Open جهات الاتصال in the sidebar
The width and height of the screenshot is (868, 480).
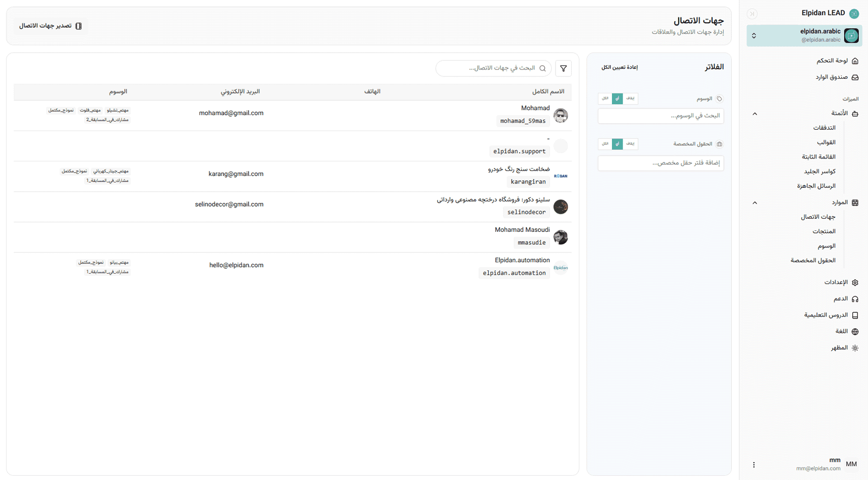coord(818,217)
